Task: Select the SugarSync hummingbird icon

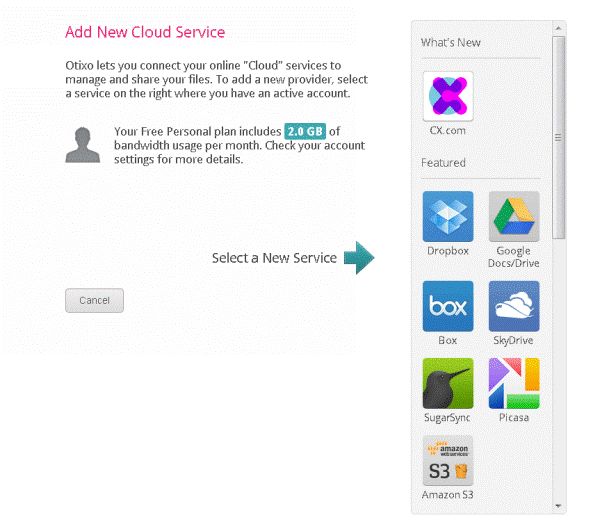Action: (x=448, y=383)
